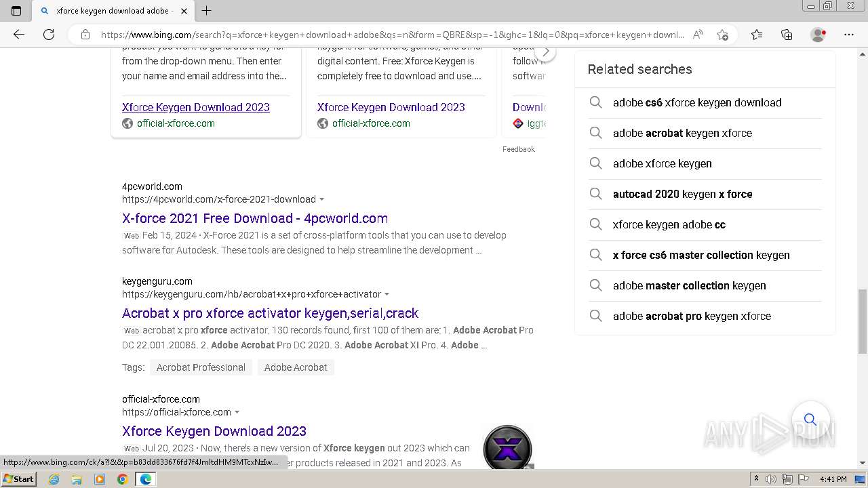The width and height of the screenshot is (868, 488).
Task: Click the address bar URL field
Action: click(392, 35)
